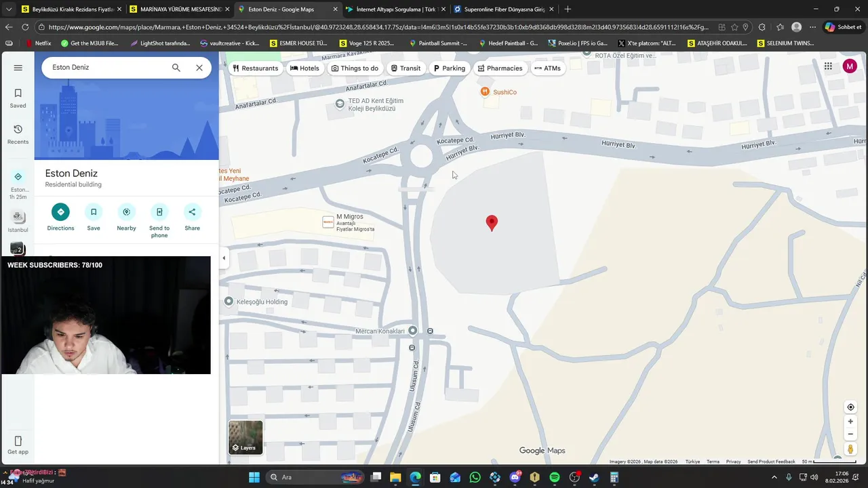
Task: Open the SELENIUM TWINS bookmark
Action: click(x=785, y=43)
